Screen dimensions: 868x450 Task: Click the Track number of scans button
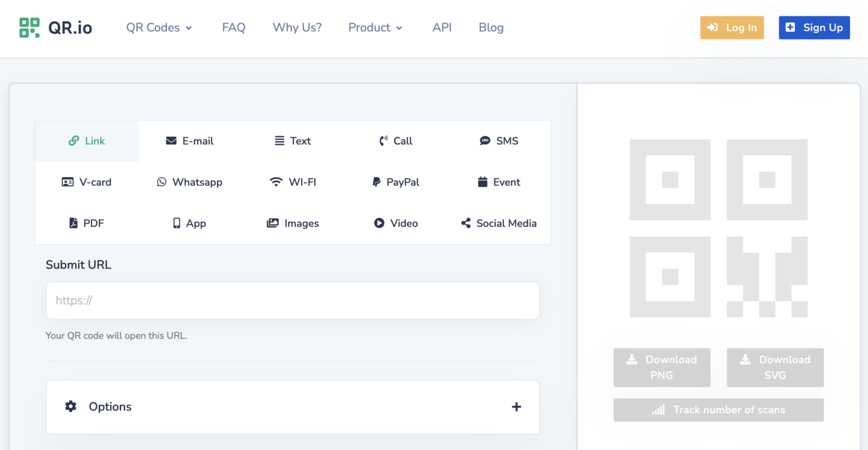718,410
